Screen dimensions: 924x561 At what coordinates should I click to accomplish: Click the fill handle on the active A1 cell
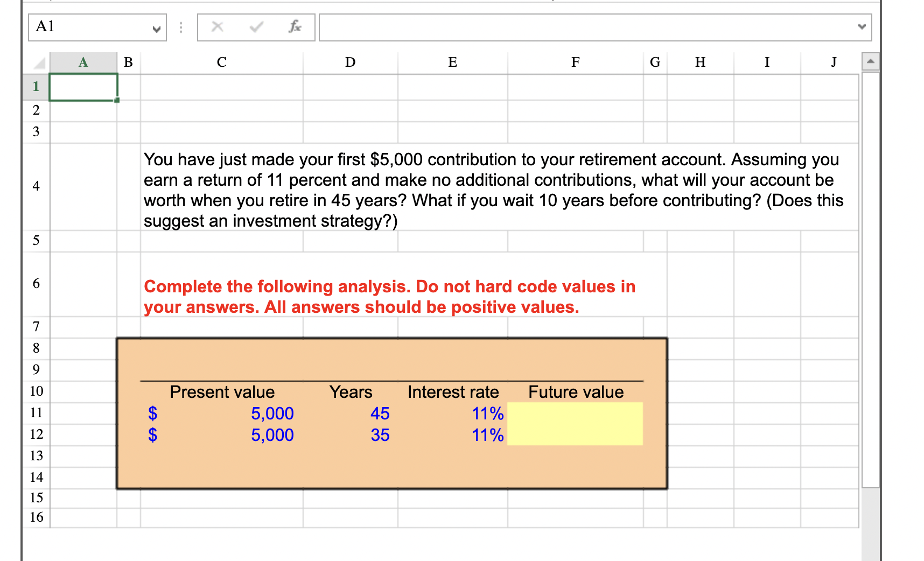coord(117,100)
